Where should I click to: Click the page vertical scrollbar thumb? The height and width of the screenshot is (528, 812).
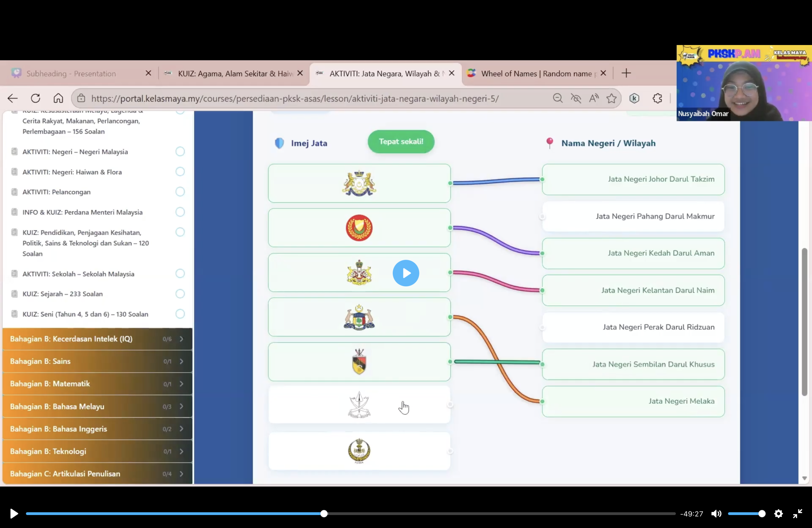click(804, 322)
